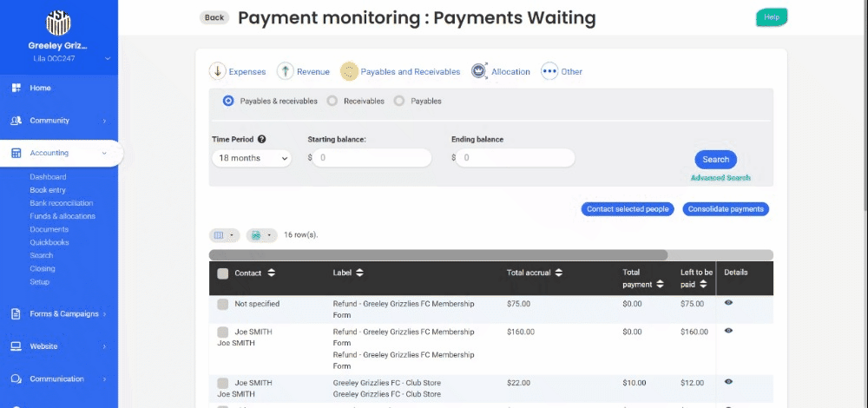
Task: Open Bank reconciliation in Accounting submenu
Action: pyautogui.click(x=60, y=203)
